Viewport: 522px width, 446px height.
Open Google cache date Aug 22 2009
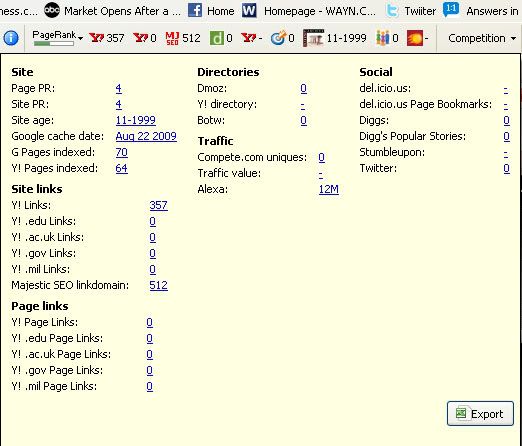[x=146, y=136]
